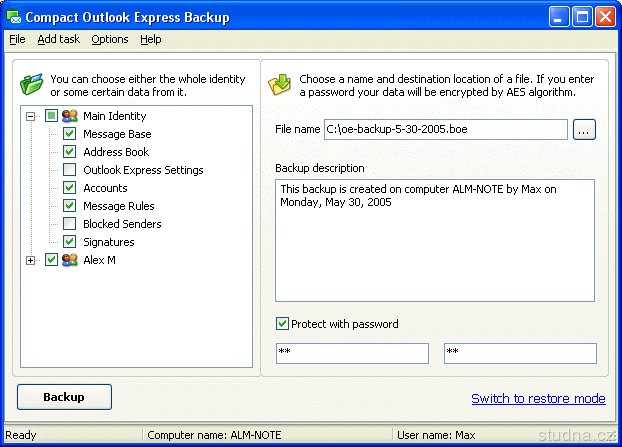Viewport: 622px width, 447px height.
Task: Expand the Alex M tree node
Action: tap(31, 260)
